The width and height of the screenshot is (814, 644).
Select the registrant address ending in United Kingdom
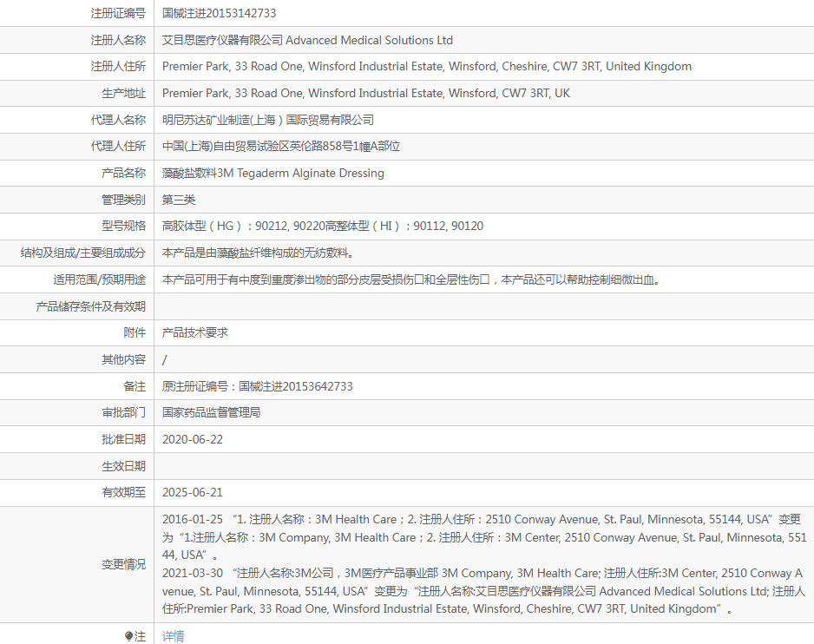pos(427,67)
